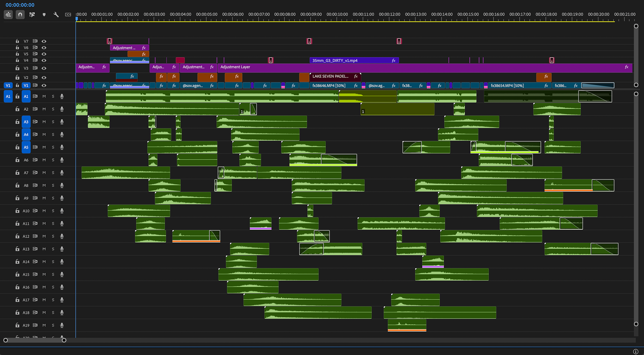Hide video track V7 eye toggle

(x=44, y=41)
